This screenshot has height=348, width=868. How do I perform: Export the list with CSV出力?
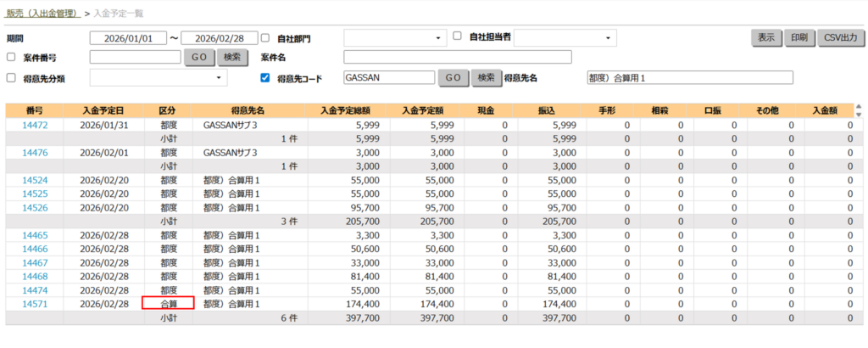point(839,38)
